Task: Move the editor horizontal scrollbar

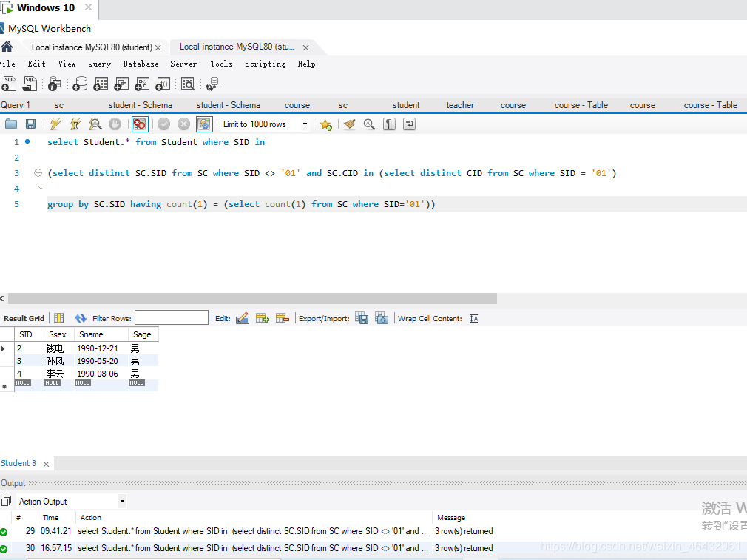Action: point(252,298)
